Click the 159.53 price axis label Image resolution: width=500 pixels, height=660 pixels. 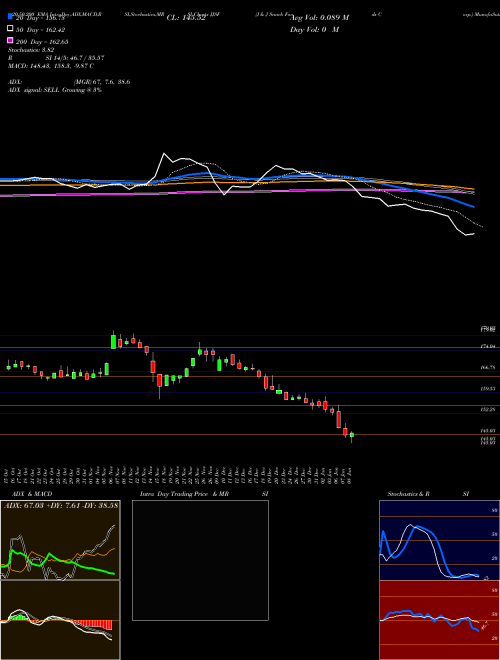tap(489, 389)
